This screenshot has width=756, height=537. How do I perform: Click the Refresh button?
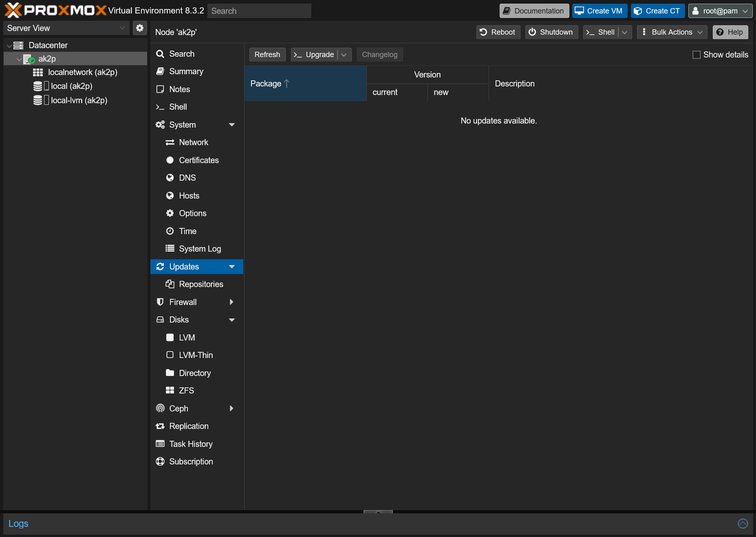267,55
